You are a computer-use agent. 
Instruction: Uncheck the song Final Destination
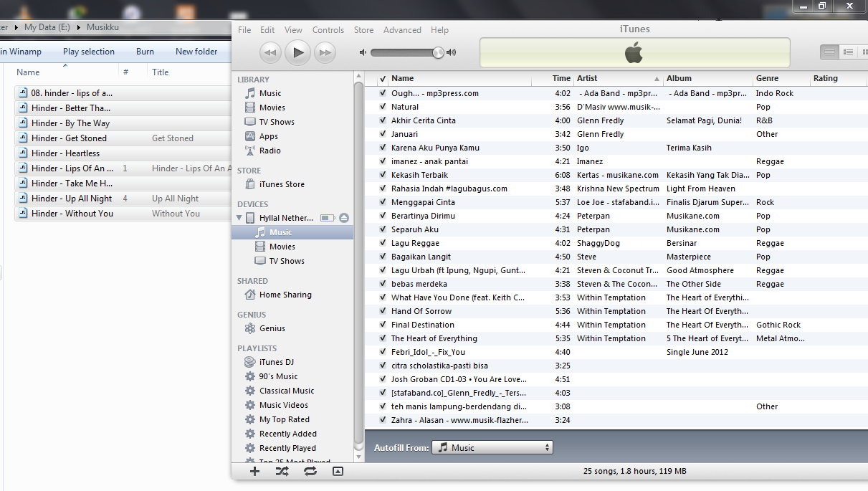(383, 325)
